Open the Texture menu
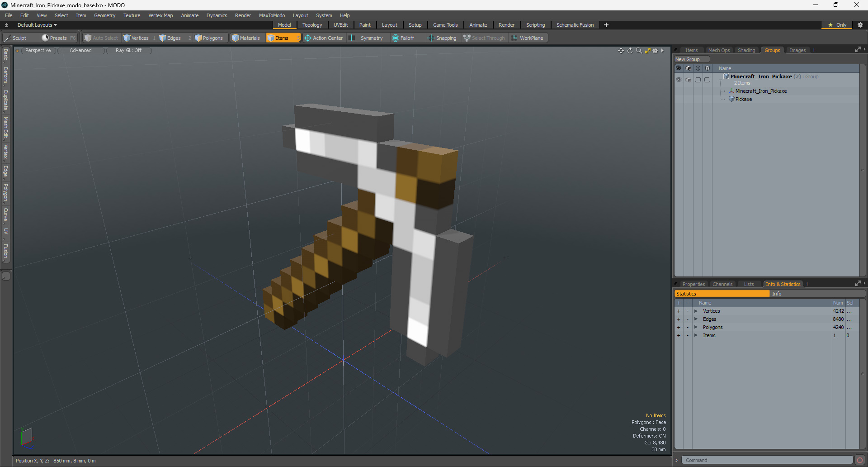The image size is (868, 467). tap(132, 15)
